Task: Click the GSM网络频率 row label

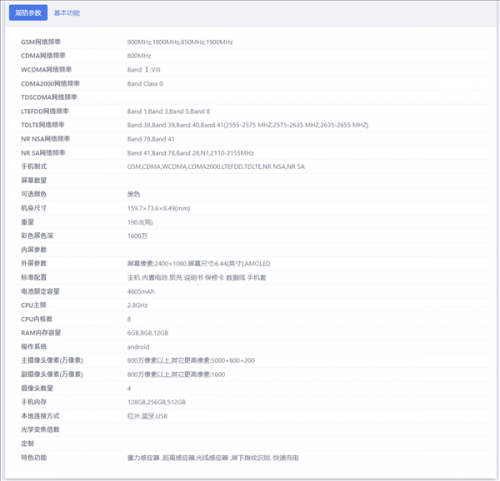Action: tap(41, 42)
